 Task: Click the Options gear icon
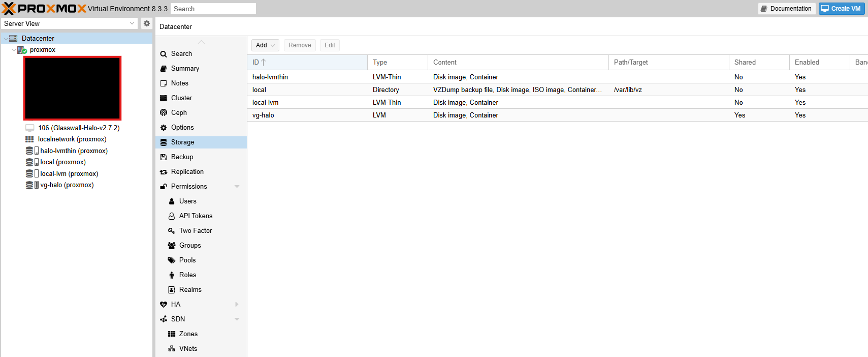click(x=164, y=128)
